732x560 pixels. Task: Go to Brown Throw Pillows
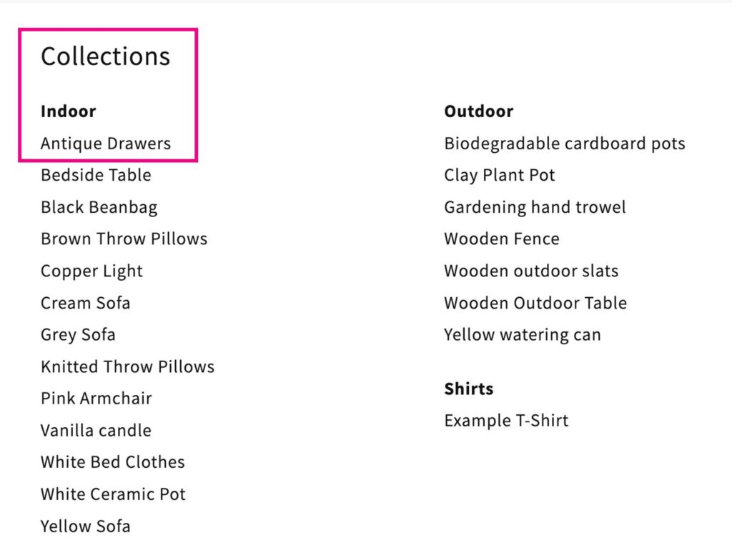pyautogui.click(x=124, y=239)
